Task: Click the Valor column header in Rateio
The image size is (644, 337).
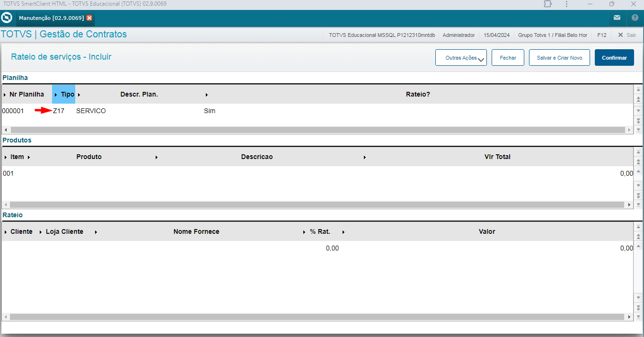Action: (487, 231)
